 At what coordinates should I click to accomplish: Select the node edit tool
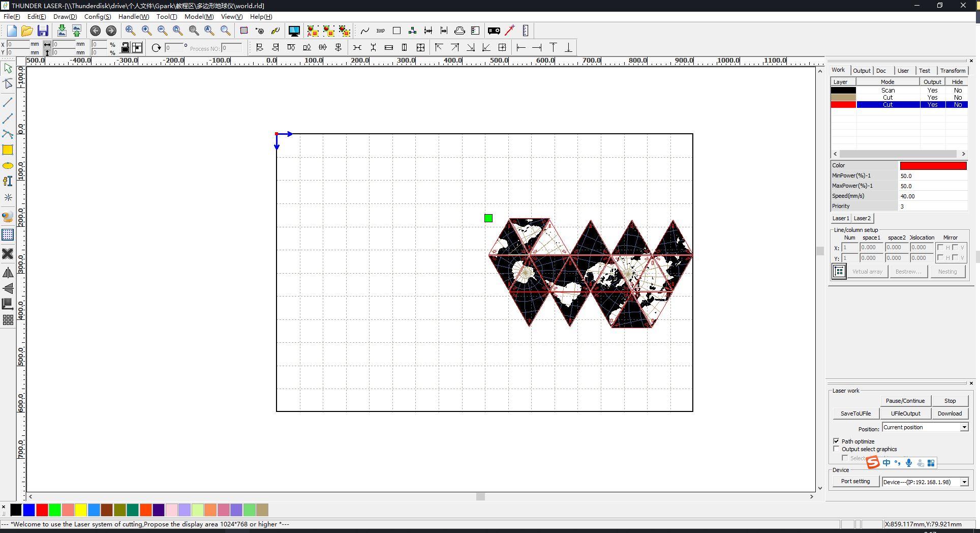pos(8,84)
